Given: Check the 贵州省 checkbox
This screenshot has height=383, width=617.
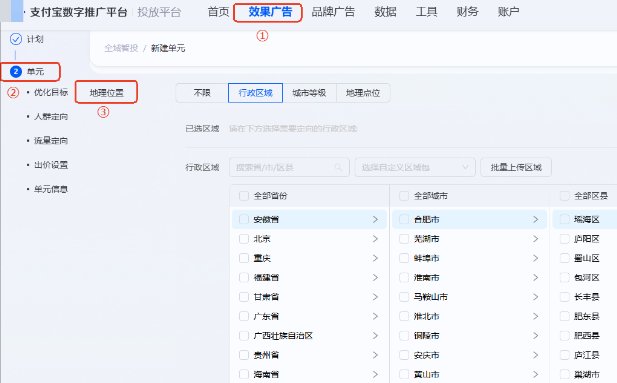Looking at the screenshot, I should pos(244,355).
